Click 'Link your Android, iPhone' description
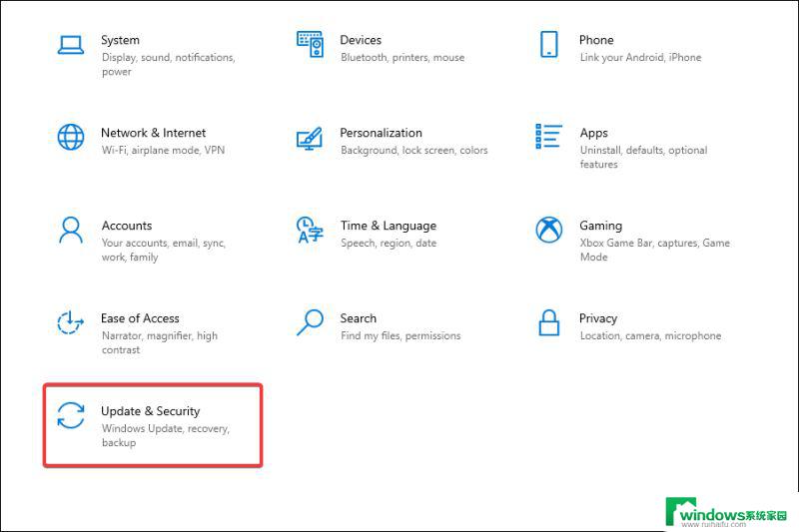The height and width of the screenshot is (532, 799). [640, 58]
